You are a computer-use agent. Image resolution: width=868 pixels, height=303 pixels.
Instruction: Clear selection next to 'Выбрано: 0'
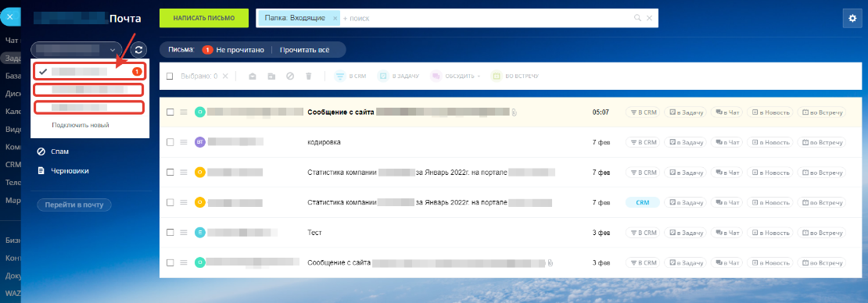[x=225, y=76]
